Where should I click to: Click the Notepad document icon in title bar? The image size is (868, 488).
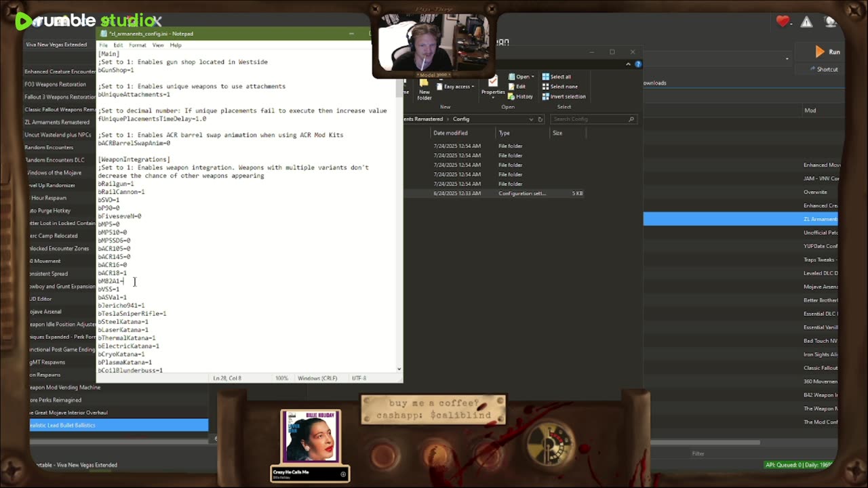point(104,33)
